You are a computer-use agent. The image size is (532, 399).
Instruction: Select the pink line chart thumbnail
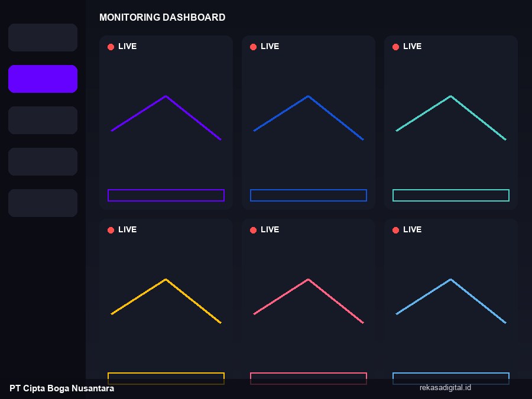pos(309,301)
